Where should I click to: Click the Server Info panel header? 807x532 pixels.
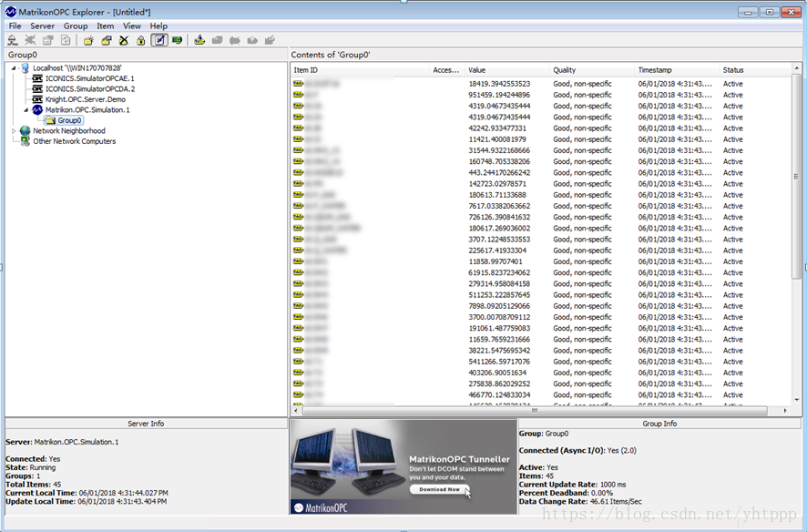[146, 424]
